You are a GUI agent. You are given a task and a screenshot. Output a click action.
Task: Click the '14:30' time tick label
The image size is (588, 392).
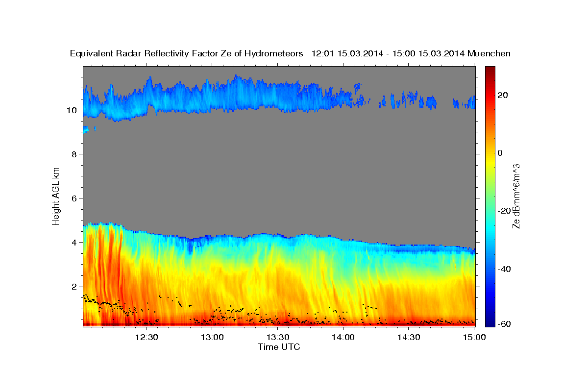(x=409, y=337)
